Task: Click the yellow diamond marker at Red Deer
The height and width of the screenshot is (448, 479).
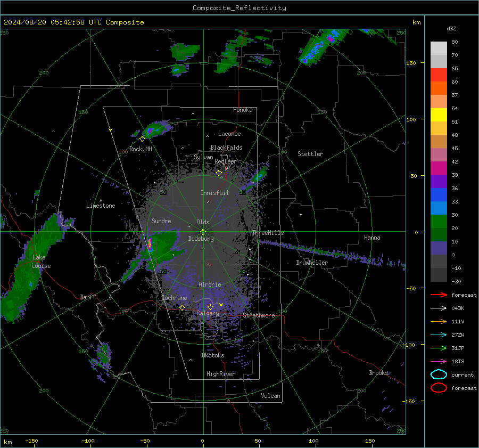Action: tap(219, 173)
